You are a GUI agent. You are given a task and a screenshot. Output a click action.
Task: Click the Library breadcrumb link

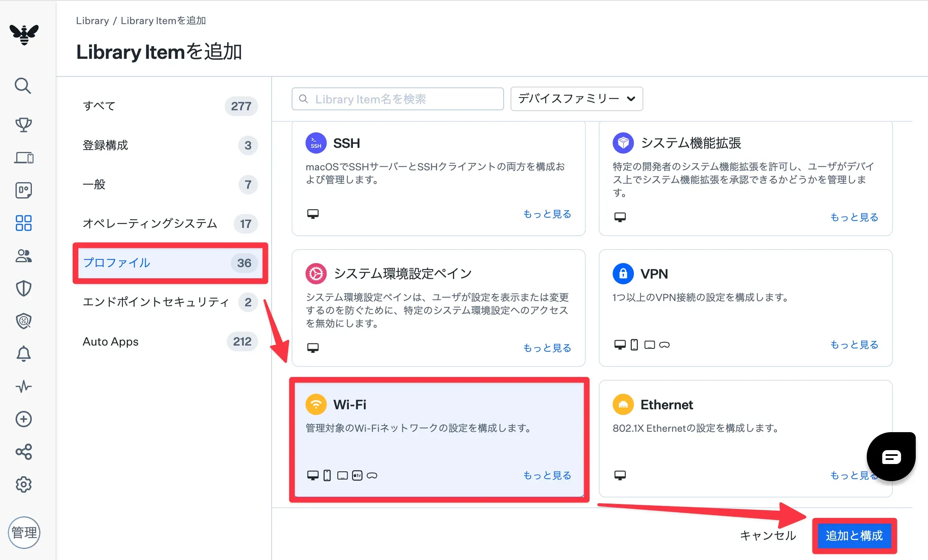92,21
